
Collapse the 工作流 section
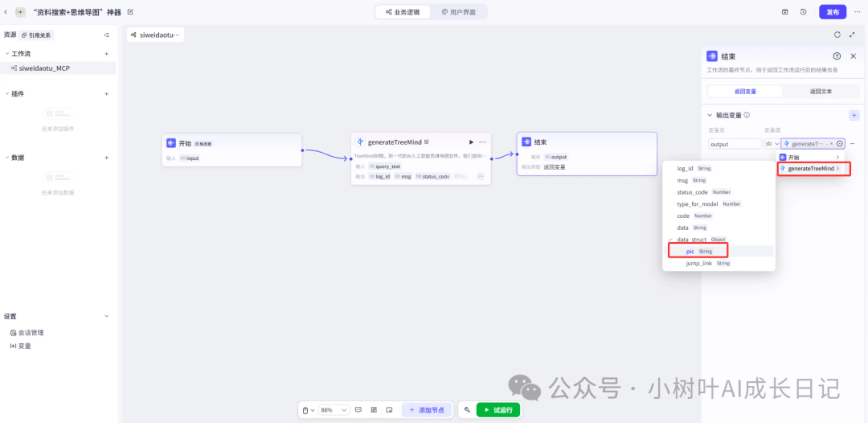click(x=7, y=54)
